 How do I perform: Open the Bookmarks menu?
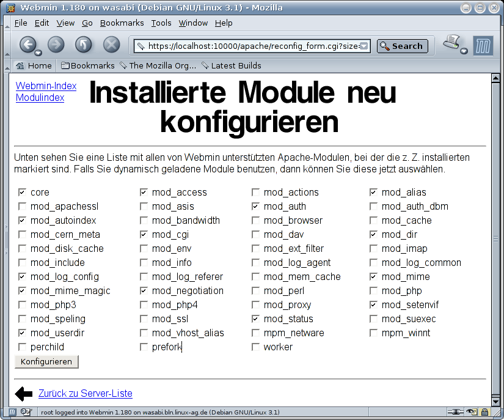122,23
